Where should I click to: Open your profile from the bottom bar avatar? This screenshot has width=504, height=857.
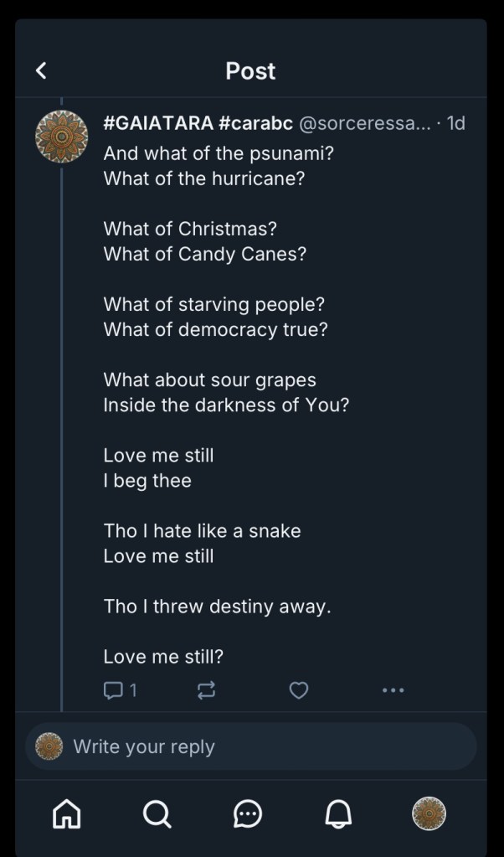(429, 813)
